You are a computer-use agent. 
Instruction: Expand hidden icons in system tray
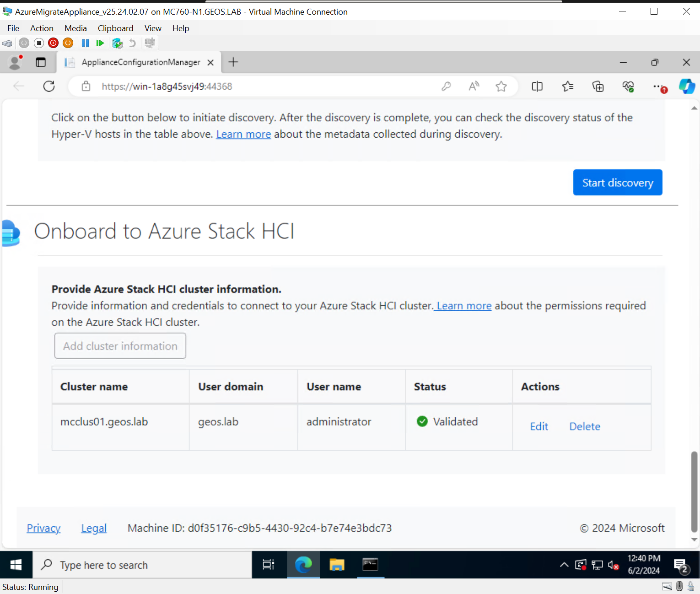(564, 565)
